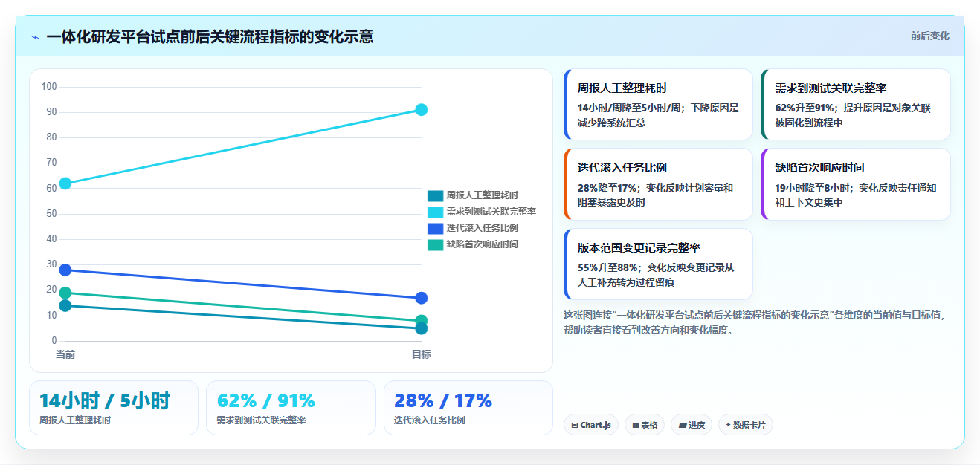Select the 表格 tag chip

tap(645, 425)
